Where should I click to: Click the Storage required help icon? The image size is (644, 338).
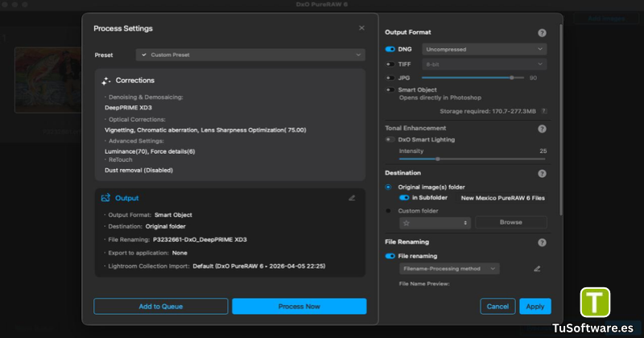pos(544,111)
